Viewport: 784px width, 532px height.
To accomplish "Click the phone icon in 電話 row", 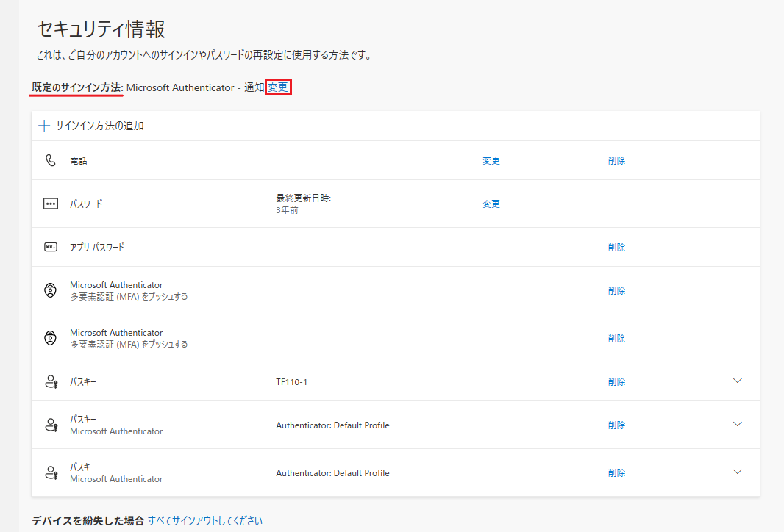I will coord(51,160).
